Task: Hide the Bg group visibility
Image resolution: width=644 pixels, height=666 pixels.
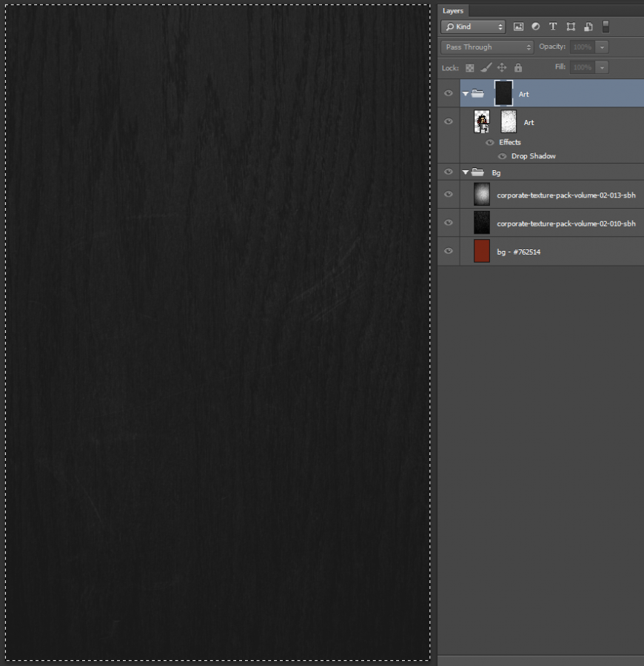Action: coord(449,172)
